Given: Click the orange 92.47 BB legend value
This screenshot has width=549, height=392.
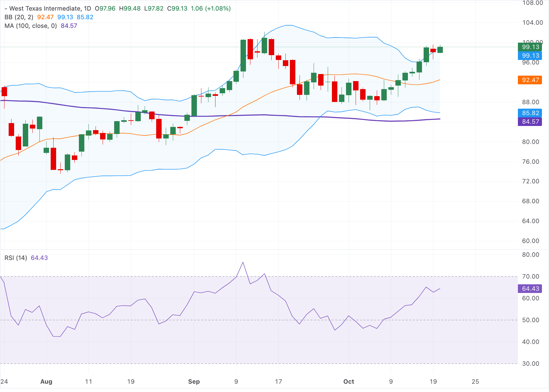Looking at the screenshot, I should 46,17.
